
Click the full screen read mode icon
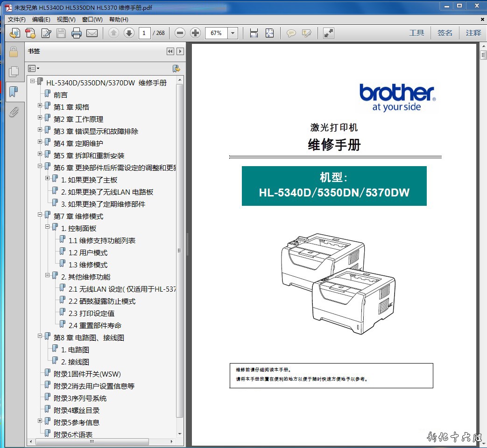tap(329, 33)
